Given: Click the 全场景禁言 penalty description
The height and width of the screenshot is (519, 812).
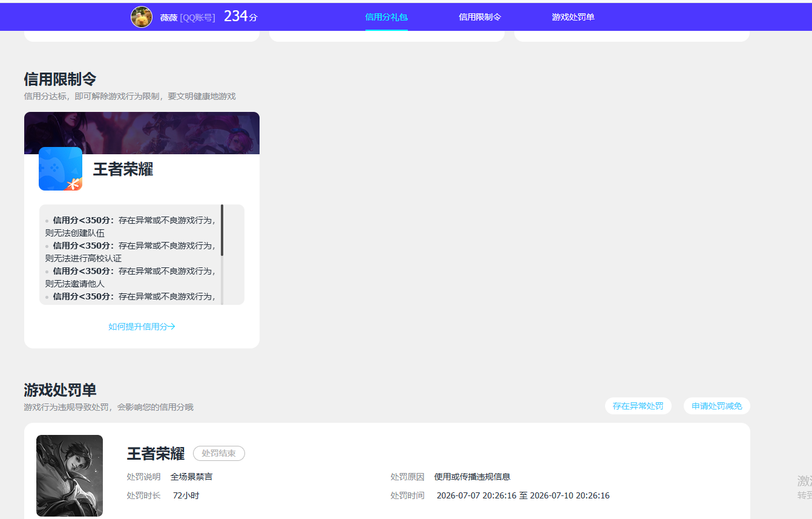Looking at the screenshot, I should click(x=191, y=477).
